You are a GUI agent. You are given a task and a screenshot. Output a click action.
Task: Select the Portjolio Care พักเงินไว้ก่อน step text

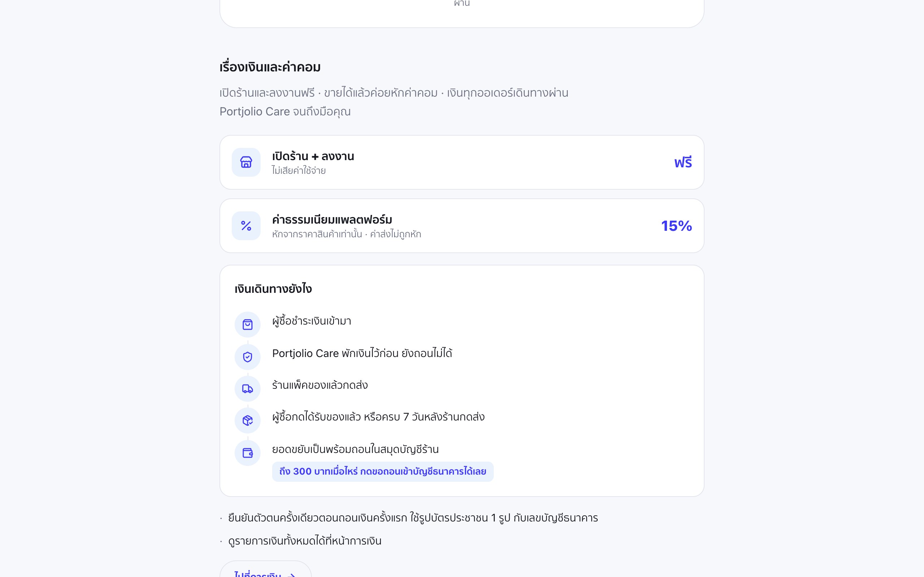tap(362, 353)
